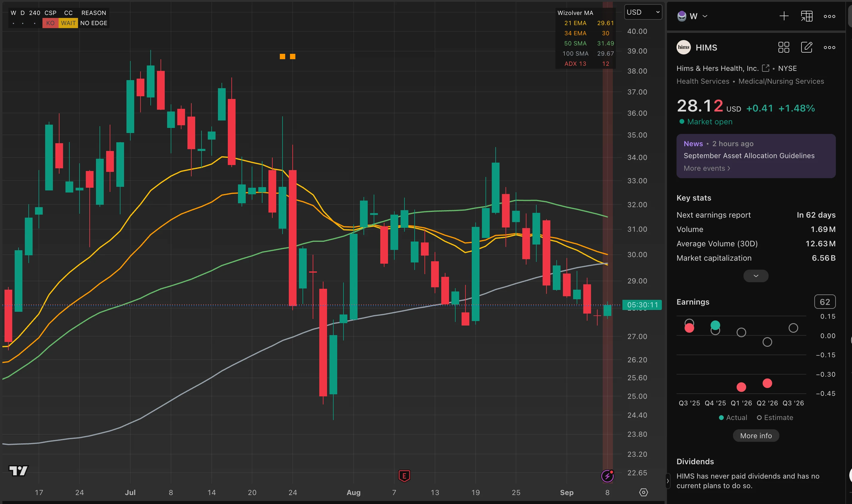This screenshot has width=852, height=504.
Task: Click the WAIT status cell
Action: tap(68, 23)
